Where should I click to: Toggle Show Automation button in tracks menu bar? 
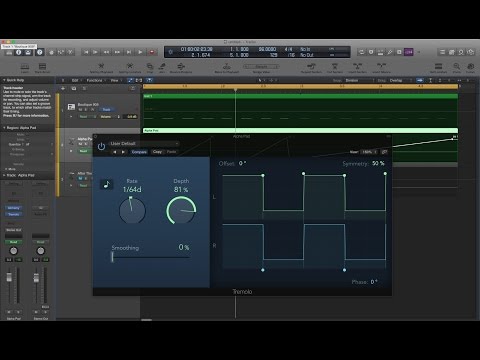(130, 80)
